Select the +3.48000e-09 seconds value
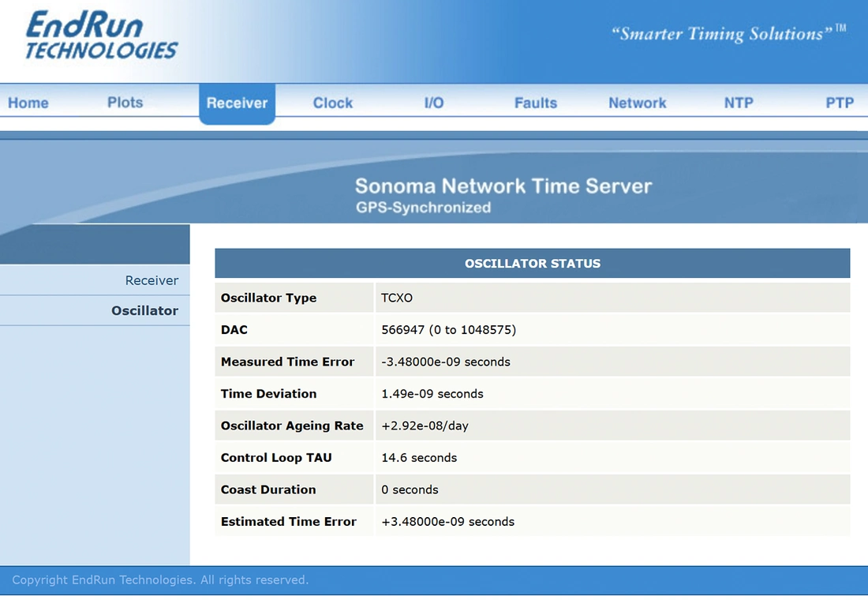Screen dimensions: 868x600 448,522
